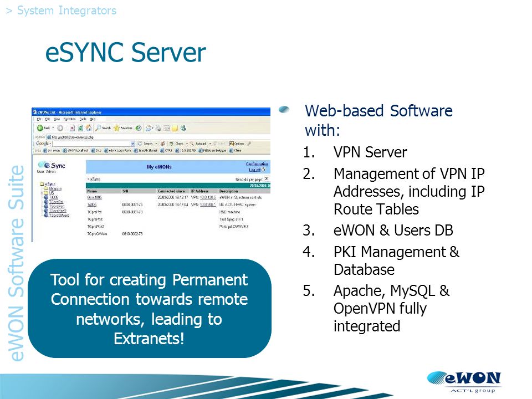Viewport: 532px width, 399px height.
Task: Open the Help menu in Internet Explorer
Action: coord(93,119)
